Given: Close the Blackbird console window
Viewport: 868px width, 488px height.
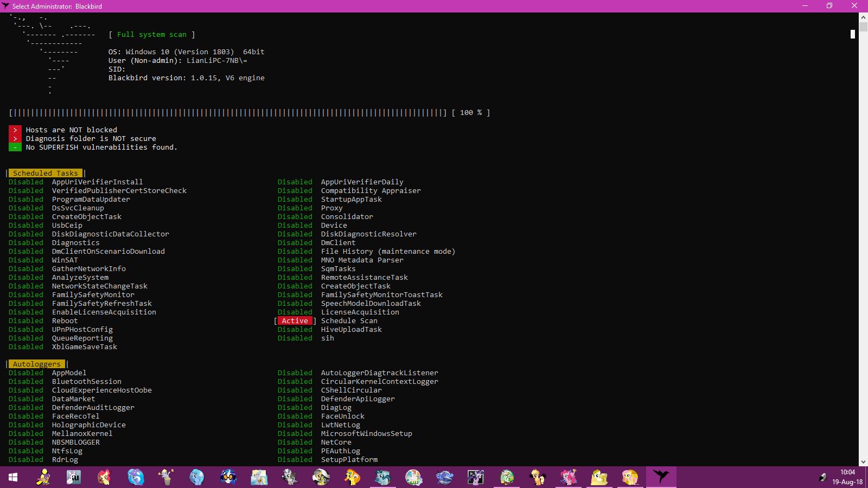Looking at the screenshot, I should pos(854,6).
